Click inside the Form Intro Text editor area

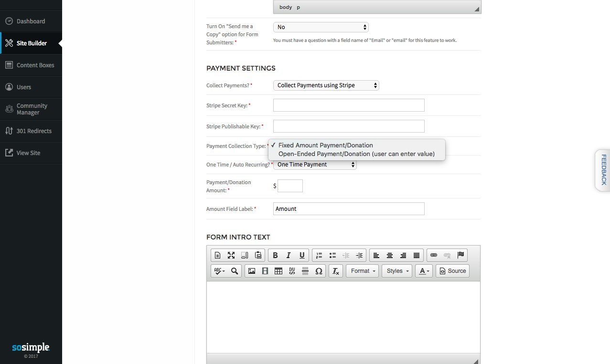coord(343,317)
